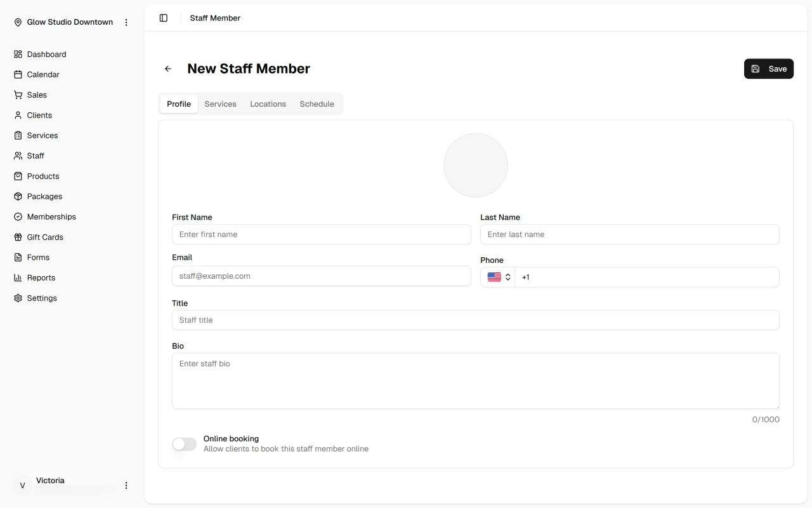Open the country code flag selector

coord(498,277)
